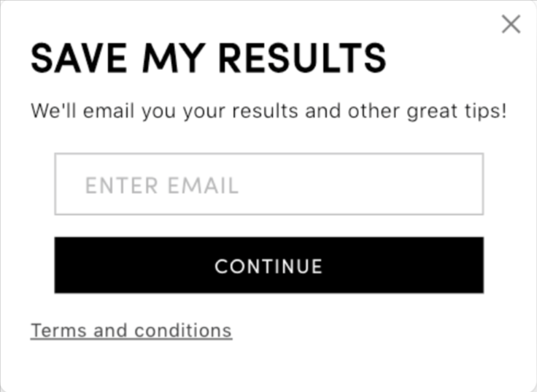This screenshot has width=537, height=392.
Task: Read the terms via the bottom link
Action: [131, 331]
